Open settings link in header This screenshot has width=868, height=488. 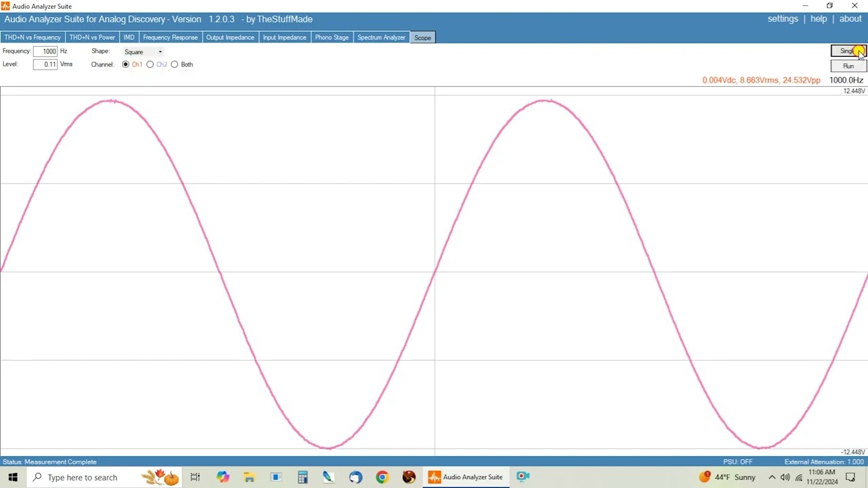pyautogui.click(x=783, y=19)
